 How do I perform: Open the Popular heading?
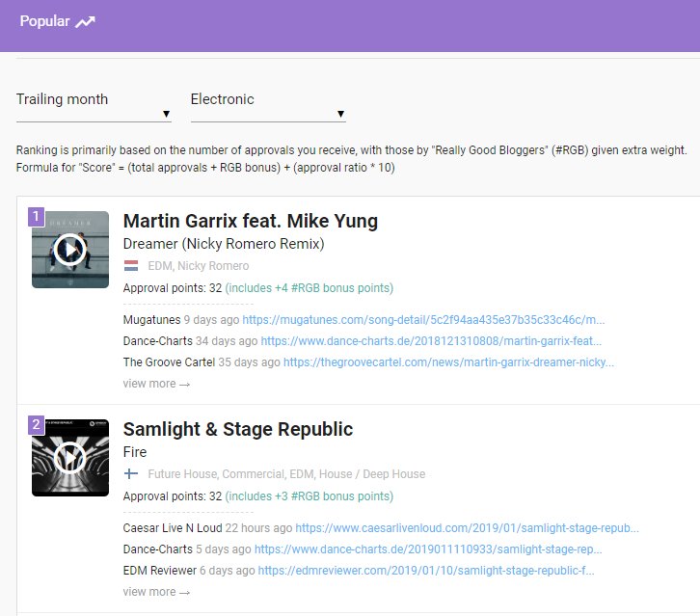tap(44, 21)
